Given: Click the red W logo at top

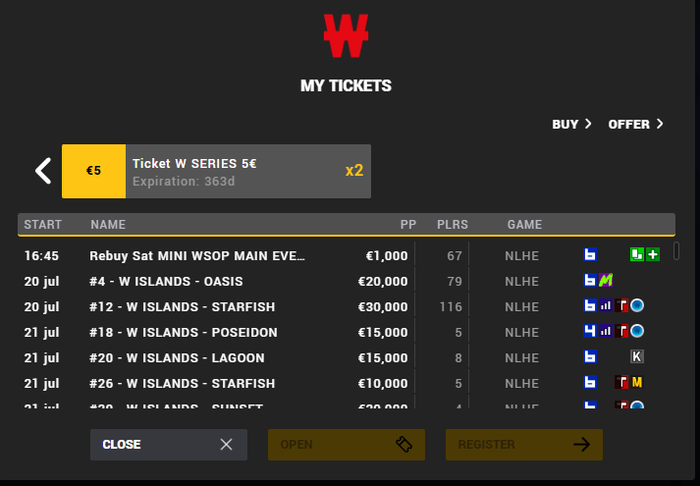Looking at the screenshot, I should pos(346,36).
